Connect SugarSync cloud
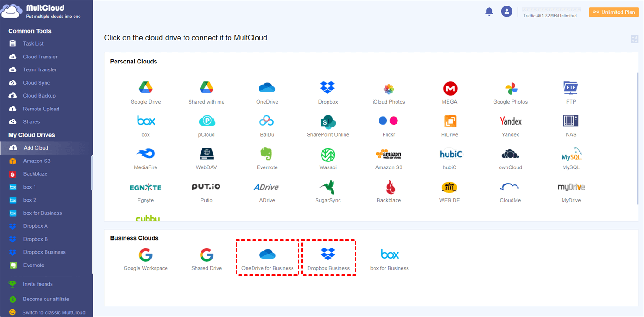 click(328, 192)
